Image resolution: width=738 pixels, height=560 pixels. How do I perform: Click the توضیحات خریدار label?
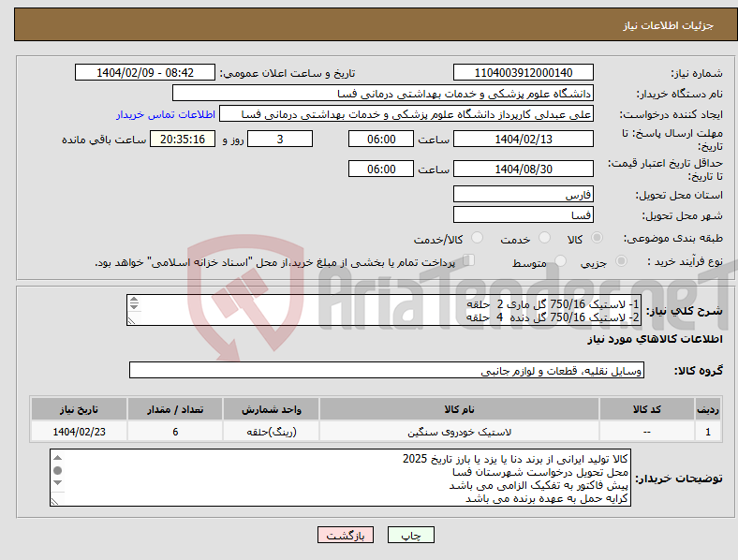[x=679, y=479]
